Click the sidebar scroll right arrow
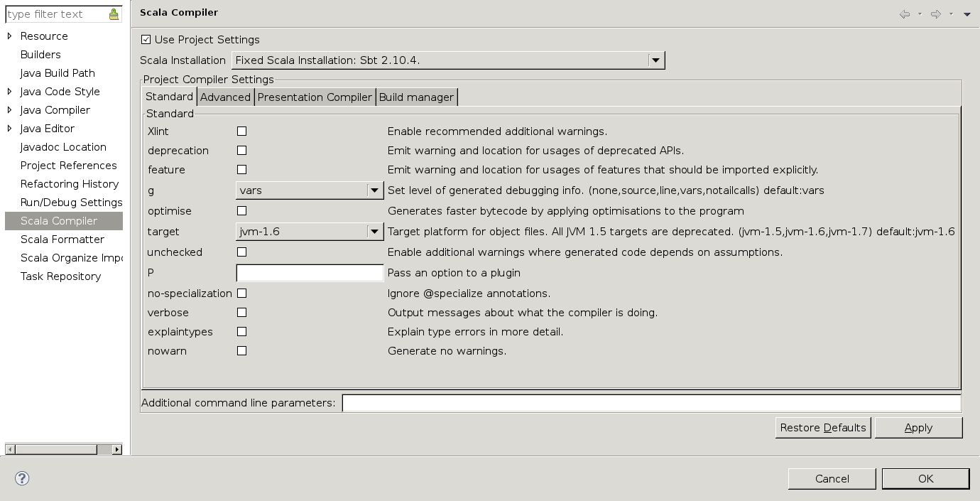This screenshot has height=501, width=980. tap(117, 449)
